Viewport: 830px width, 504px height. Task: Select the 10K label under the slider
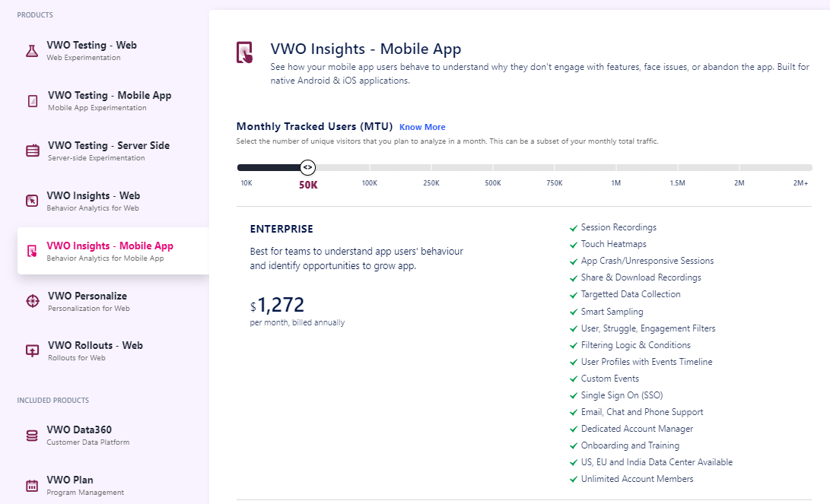(x=246, y=183)
